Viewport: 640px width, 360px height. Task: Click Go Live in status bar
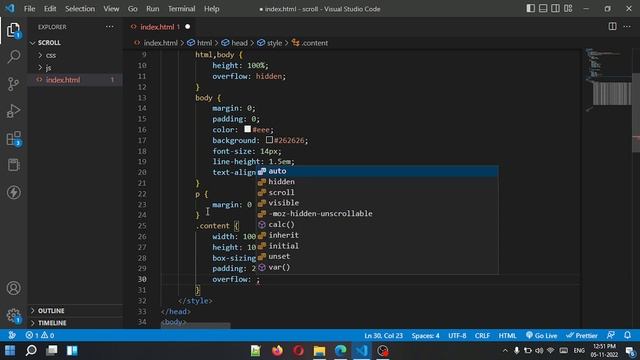(541, 336)
